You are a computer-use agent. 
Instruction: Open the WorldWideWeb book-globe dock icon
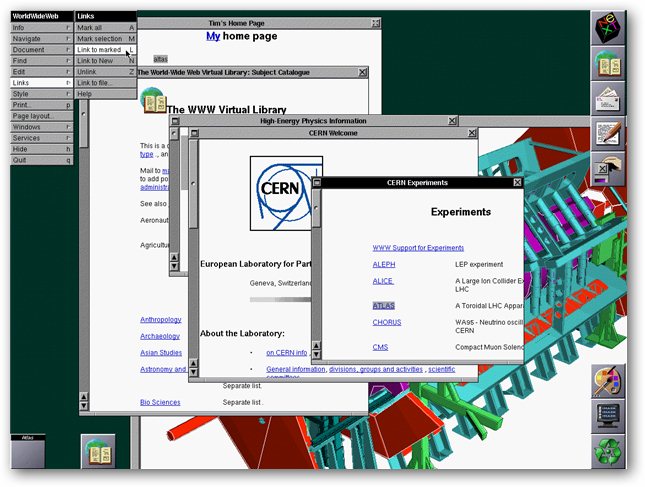tap(608, 63)
